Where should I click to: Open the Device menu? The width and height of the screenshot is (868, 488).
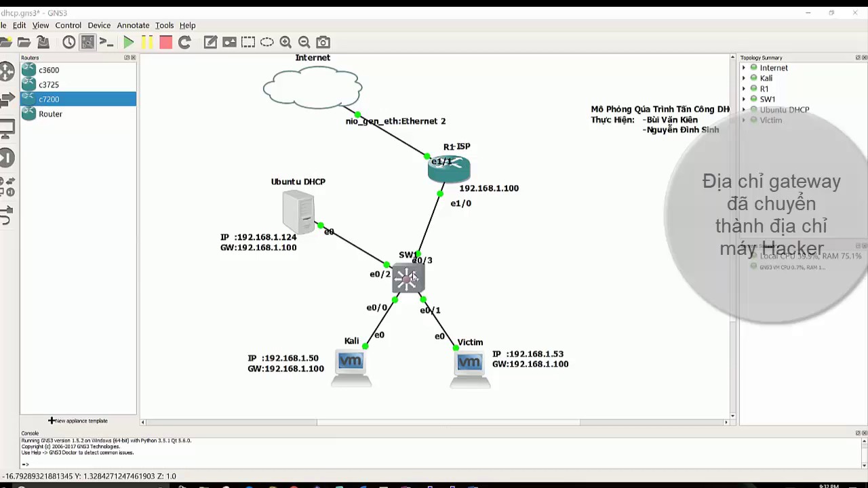pos(99,25)
